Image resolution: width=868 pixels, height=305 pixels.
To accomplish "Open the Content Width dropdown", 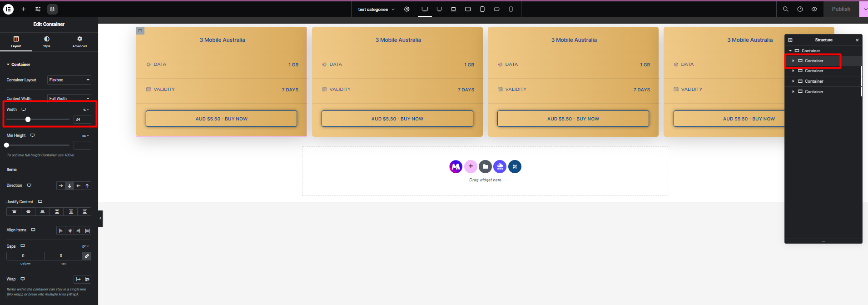I will (69, 98).
